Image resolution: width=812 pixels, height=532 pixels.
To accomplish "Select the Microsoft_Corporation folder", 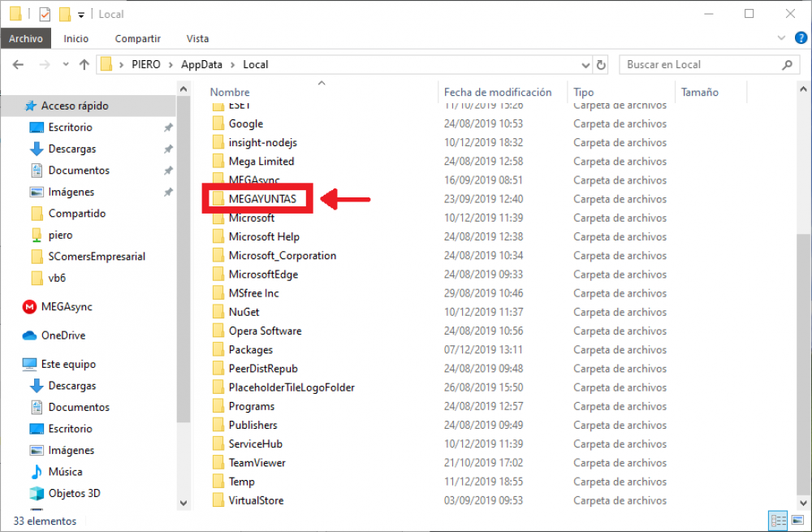I will point(283,255).
